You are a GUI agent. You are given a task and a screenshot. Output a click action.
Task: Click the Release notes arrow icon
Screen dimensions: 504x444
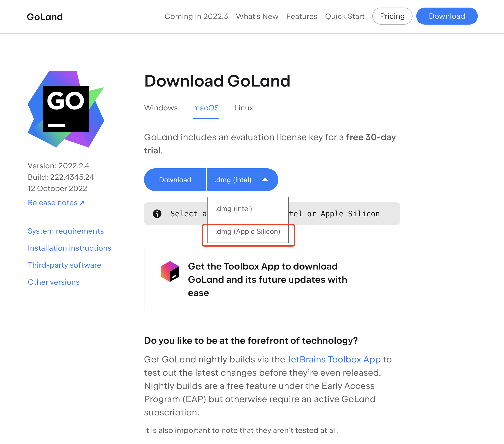[82, 203]
